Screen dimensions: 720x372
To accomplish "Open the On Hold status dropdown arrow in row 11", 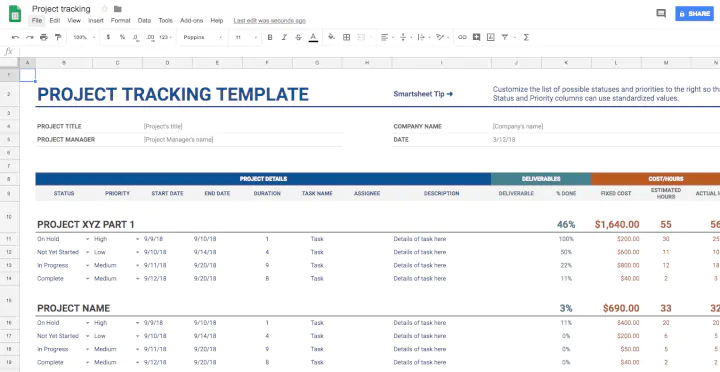I will click(x=87, y=239).
